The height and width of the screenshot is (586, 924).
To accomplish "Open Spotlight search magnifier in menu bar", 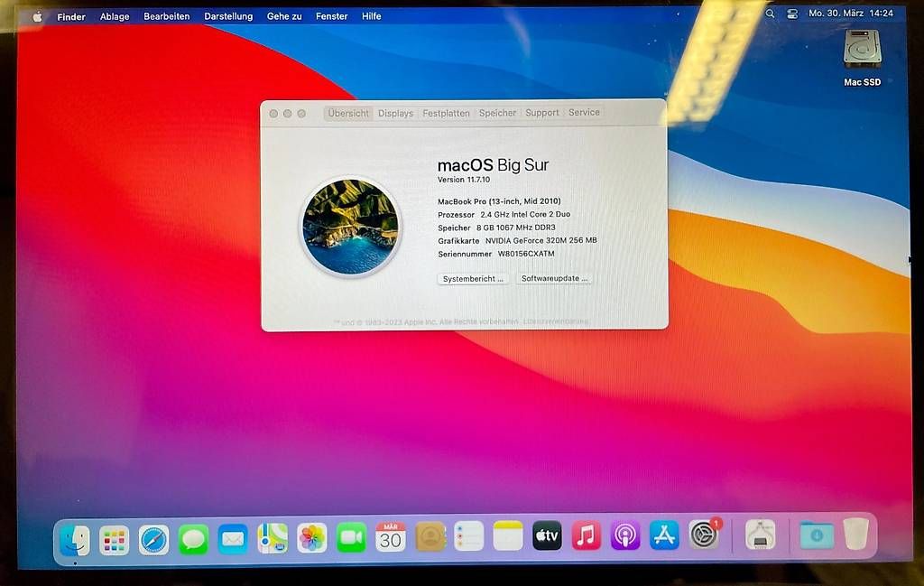I will pos(771,14).
